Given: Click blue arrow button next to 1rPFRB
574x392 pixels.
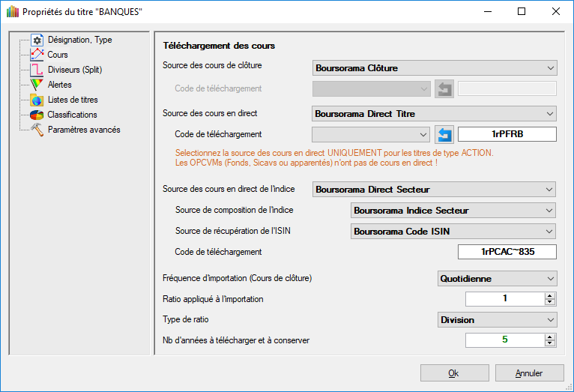Looking at the screenshot, I should pyautogui.click(x=444, y=134).
